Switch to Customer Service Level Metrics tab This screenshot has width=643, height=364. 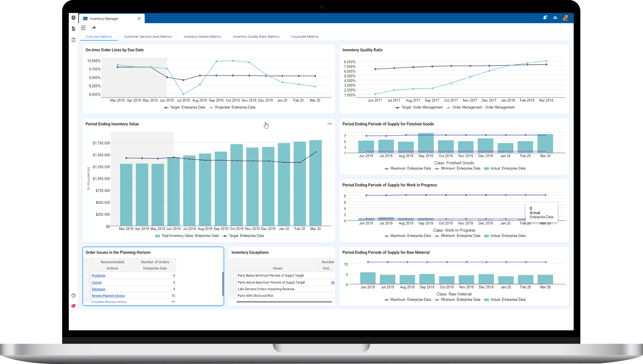pyautogui.click(x=147, y=37)
